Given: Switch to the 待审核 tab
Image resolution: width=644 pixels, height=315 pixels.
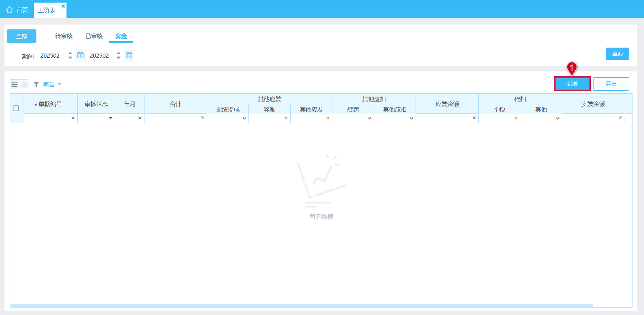Looking at the screenshot, I should pos(64,36).
